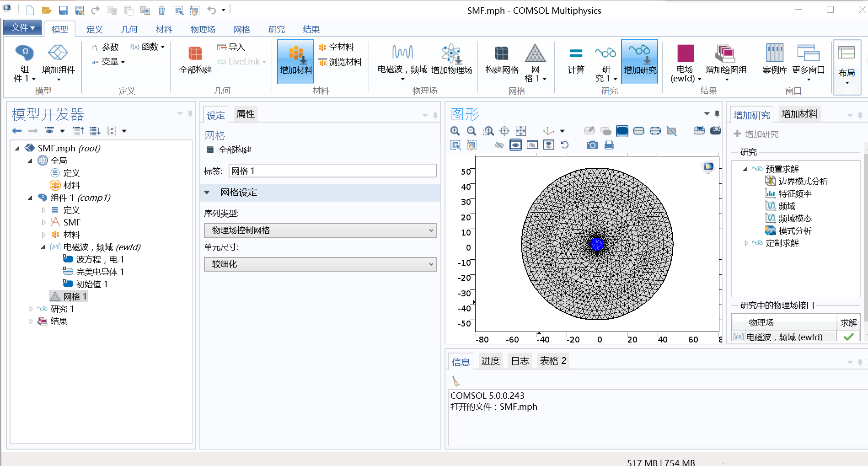Switch to the 日志 tab in the message panel
Viewport: 868px width, 466px height.
(x=520, y=361)
